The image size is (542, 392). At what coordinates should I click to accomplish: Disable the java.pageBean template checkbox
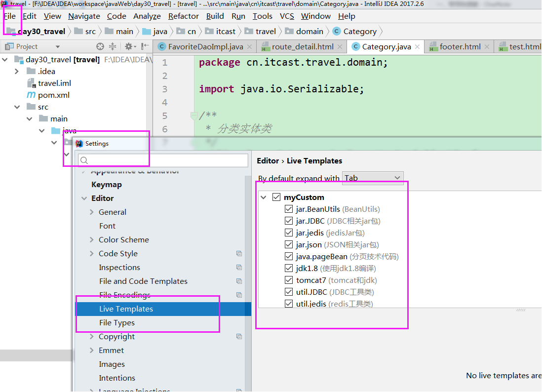pos(289,256)
